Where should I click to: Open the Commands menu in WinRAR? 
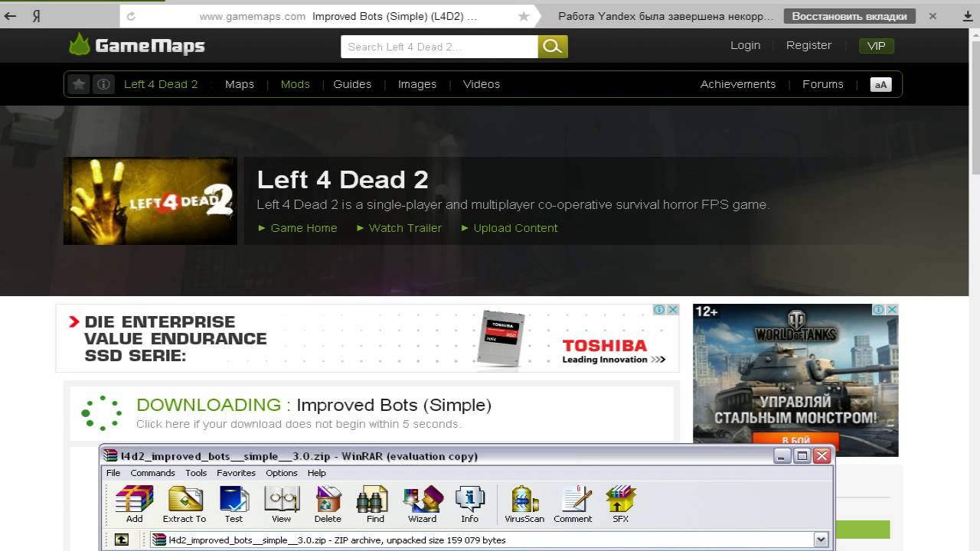[152, 473]
